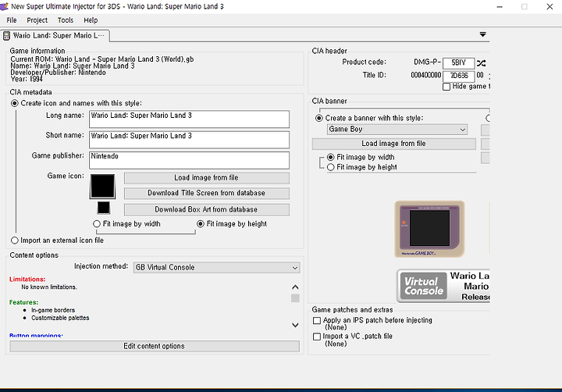Viewport: 562px width, 392px height.
Task: Click Load image from file for icon
Action: (x=207, y=178)
